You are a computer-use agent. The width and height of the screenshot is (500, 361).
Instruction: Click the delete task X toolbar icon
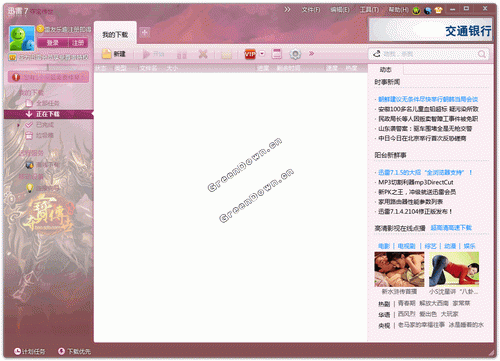click(x=203, y=54)
